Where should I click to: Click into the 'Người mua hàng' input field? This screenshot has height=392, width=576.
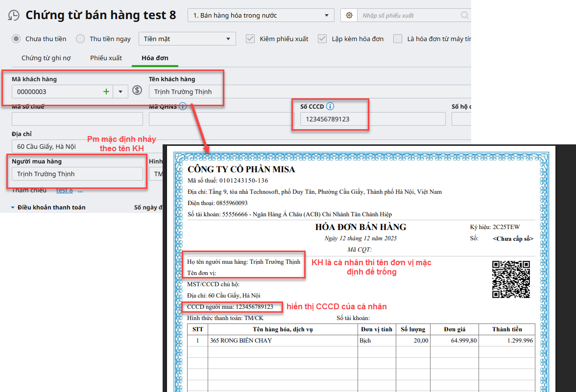click(77, 174)
